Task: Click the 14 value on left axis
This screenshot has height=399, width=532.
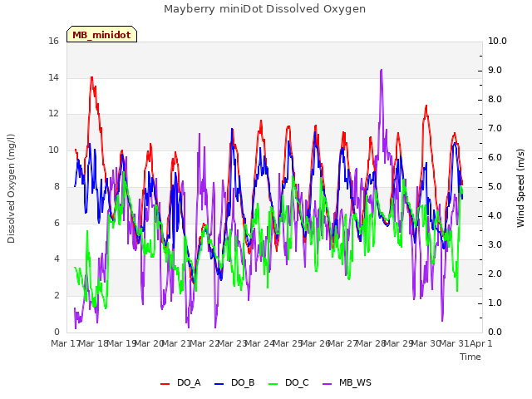Action: tap(53, 77)
